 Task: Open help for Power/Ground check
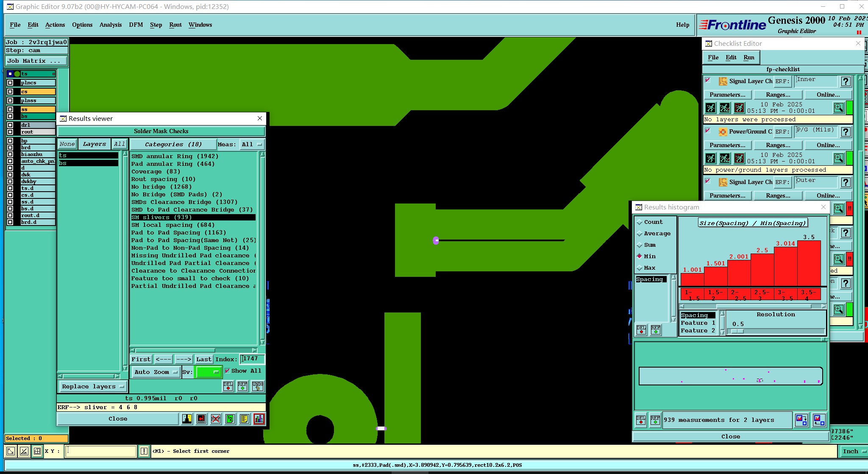[x=846, y=132]
